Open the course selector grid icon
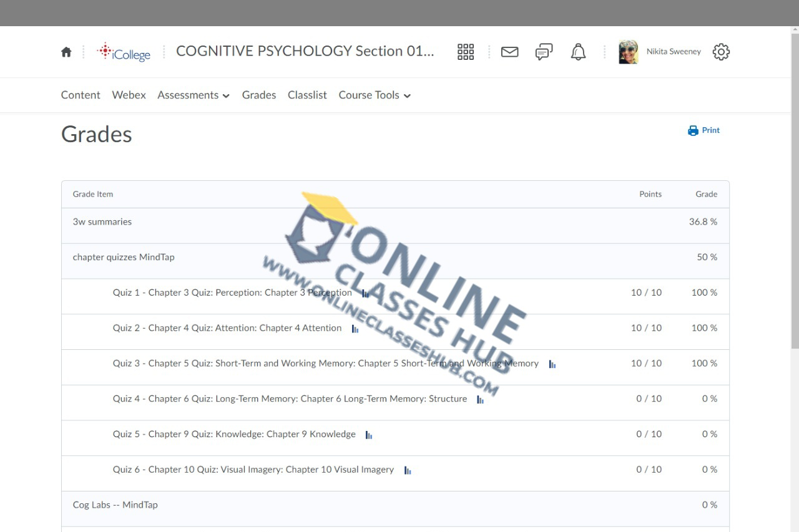The width and height of the screenshot is (799, 532). point(466,52)
